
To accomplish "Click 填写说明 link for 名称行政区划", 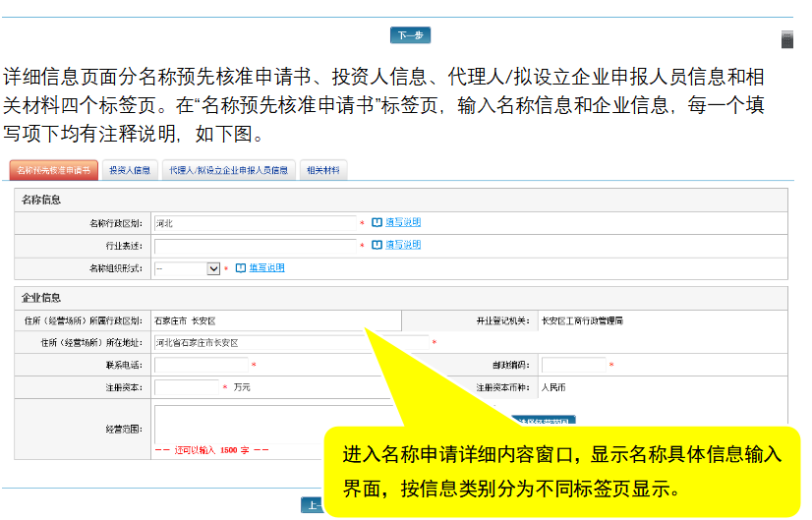I will tap(403, 223).
